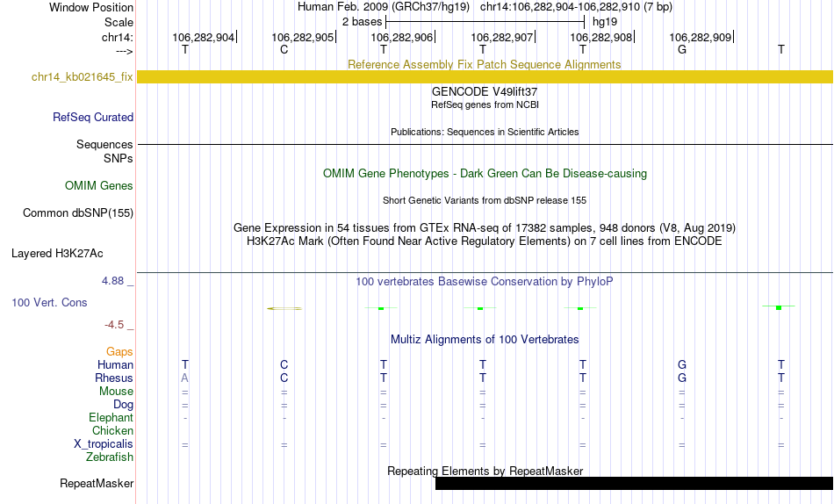The image size is (834, 504).
Task: Click Repeating Elements by RepeatMasker title
Action: point(485,471)
